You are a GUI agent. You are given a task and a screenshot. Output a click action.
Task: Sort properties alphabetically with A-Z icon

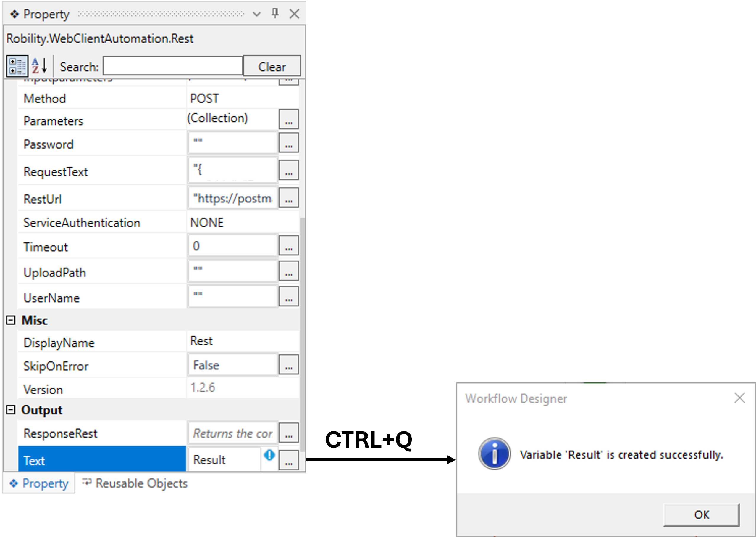click(x=39, y=66)
